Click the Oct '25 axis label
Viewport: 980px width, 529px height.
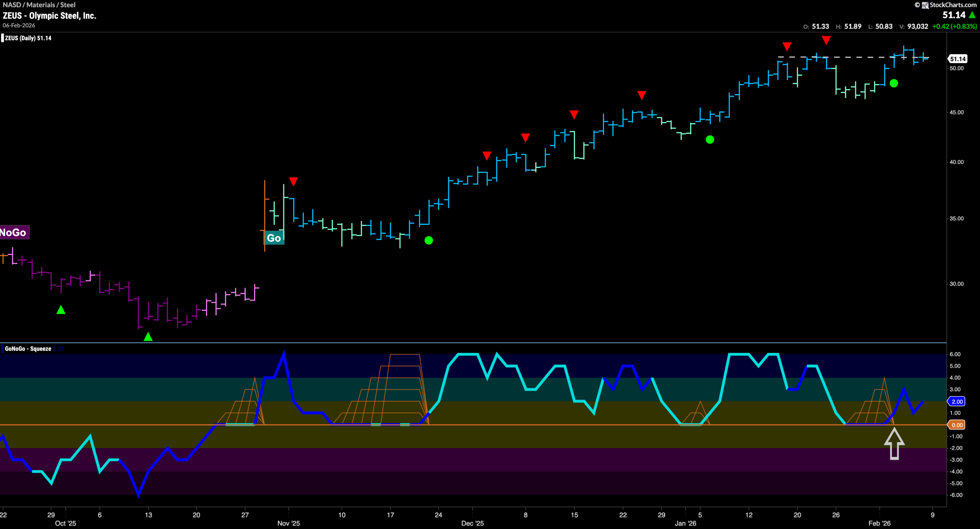[x=65, y=523]
